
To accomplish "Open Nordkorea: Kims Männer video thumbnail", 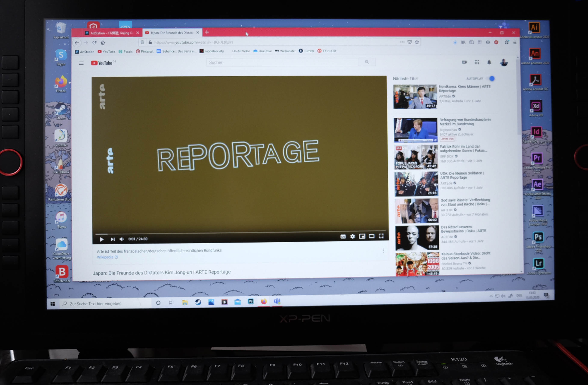I will [x=415, y=97].
